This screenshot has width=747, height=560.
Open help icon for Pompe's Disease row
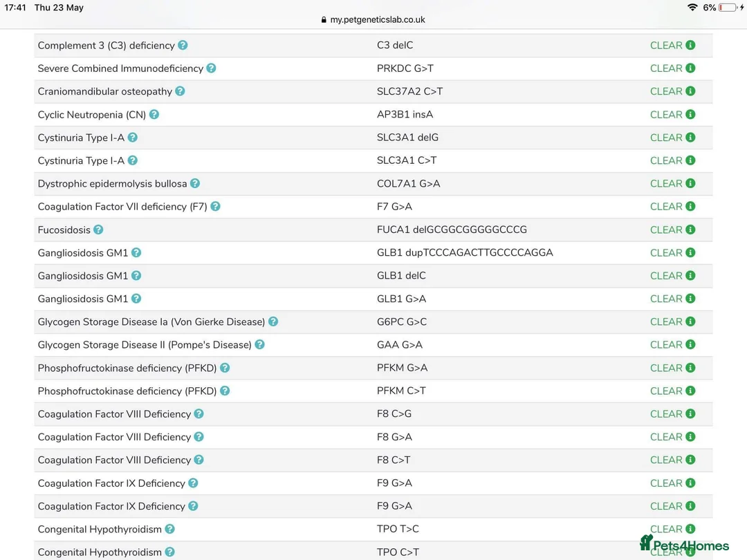pyautogui.click(x=259, y=344)
